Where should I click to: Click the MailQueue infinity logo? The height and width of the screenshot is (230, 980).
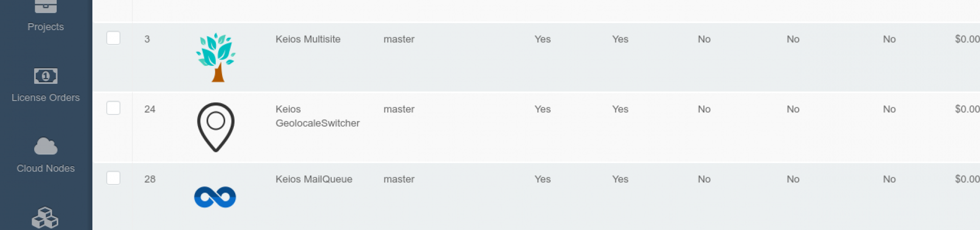[215, 197]
